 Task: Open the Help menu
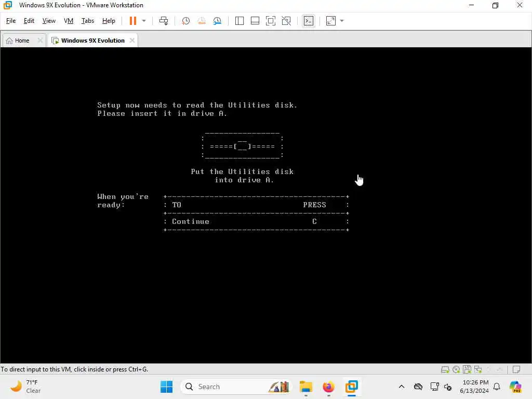(109, 21)
